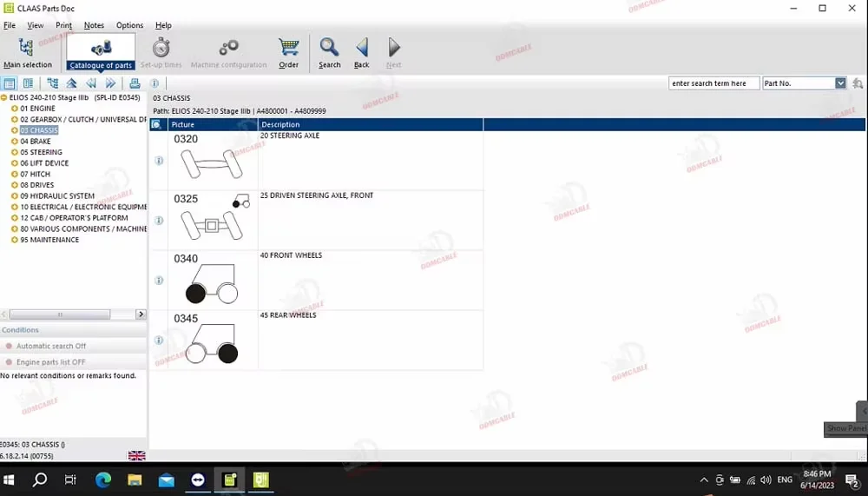Image resolution: width=868 pixels, height=496 pixels.
Task: Click the double-right arrow navigation icon
Action: click(x=111, y=83)
